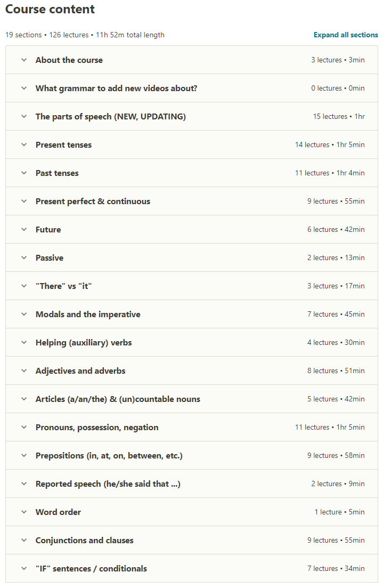This screenshot has width=383, height=588.
Task: Open What grammar to add section
Action: point(192,88)
